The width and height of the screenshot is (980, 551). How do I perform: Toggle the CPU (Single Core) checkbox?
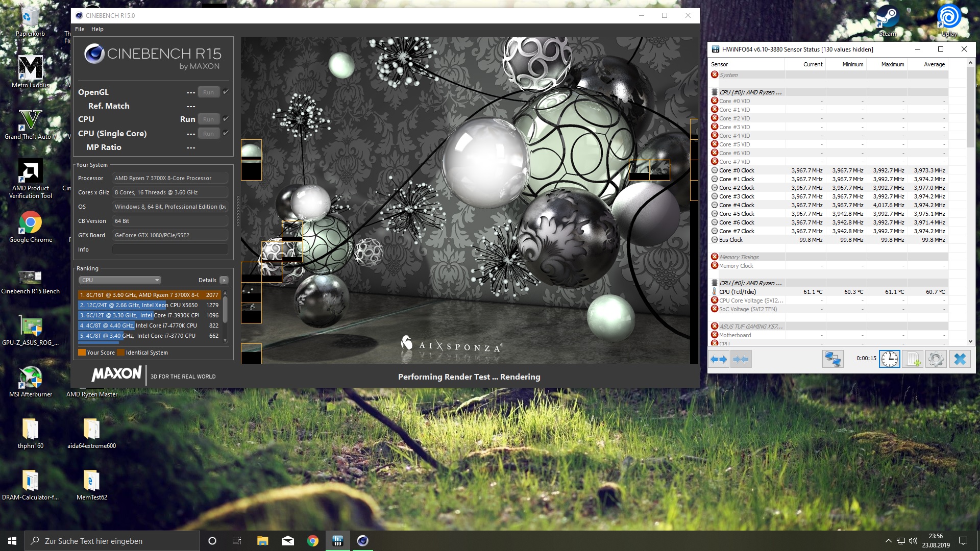coord(226,133)
